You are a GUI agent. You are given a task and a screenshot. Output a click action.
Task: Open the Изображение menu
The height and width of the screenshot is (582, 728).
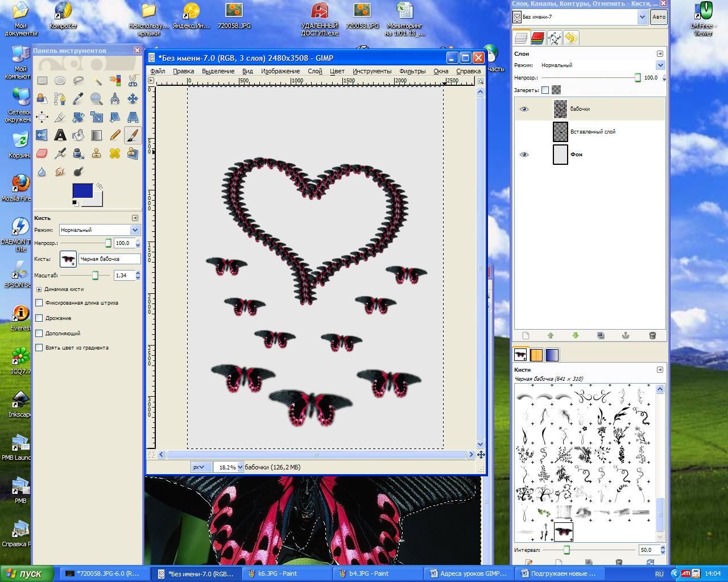pyautogui.click(x=280, y=71)
